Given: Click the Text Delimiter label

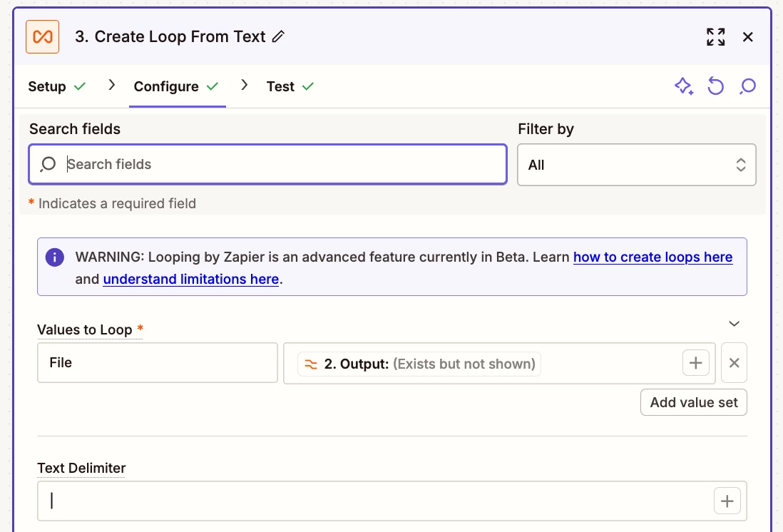Looking at the screenshot, I should click(81, 468).
